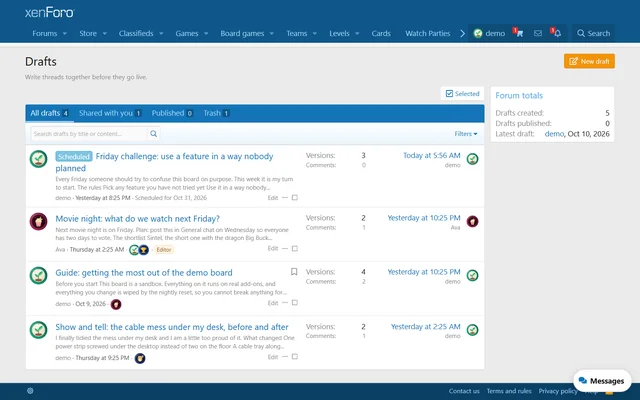Click collaborator avatar under Guide draft
Image resolution: width=640 pixels, height=400 pixels.
[x=116, y=304]
